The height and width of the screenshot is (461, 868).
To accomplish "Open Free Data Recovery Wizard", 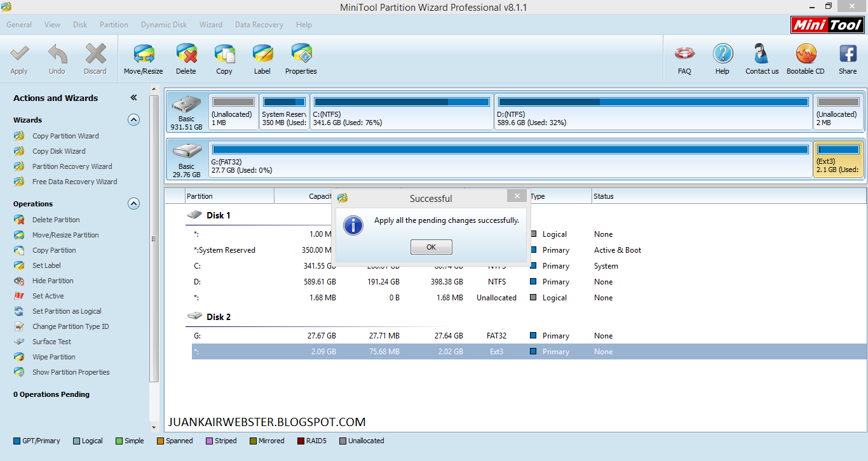I will [x=74, y=182].
